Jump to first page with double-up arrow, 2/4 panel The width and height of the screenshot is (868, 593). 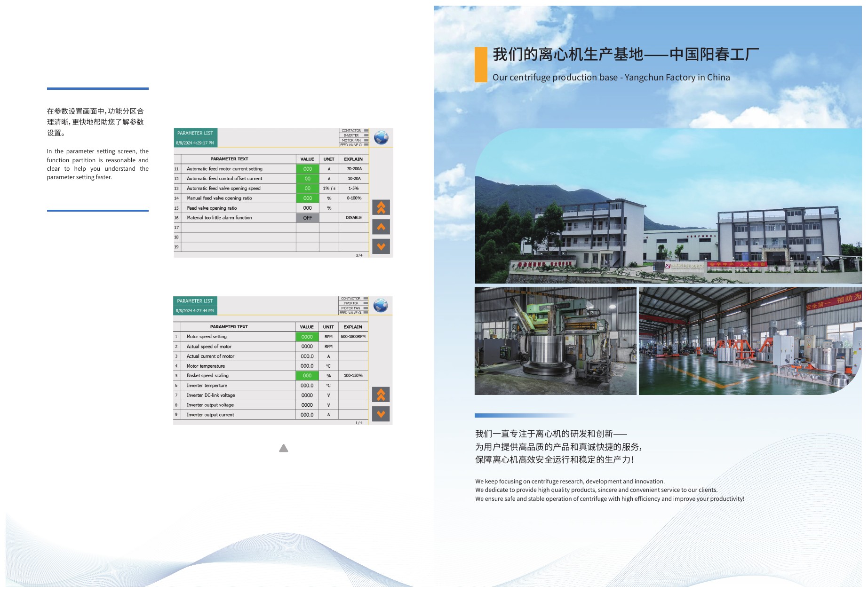click(x=381, y=207)
